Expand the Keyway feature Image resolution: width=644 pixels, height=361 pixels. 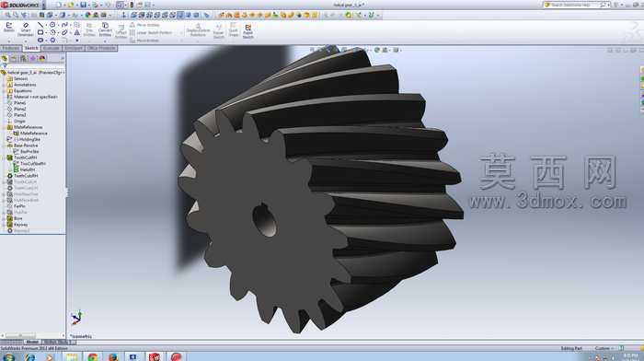4,225
